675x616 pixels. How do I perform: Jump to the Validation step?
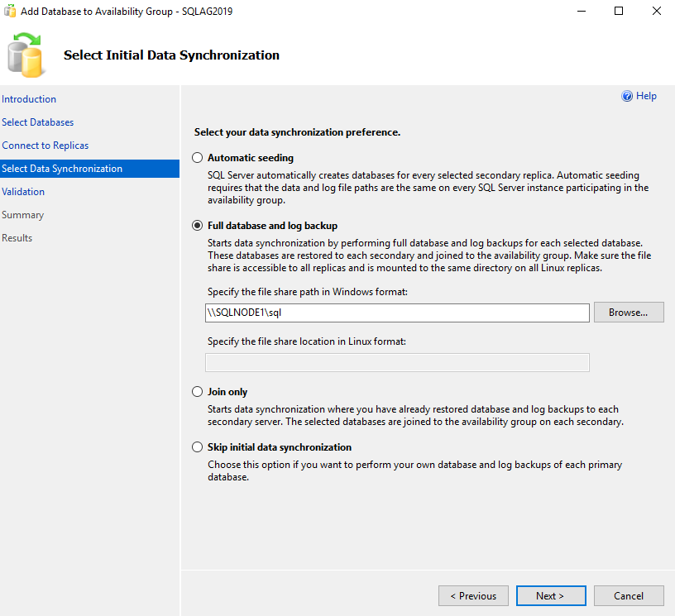coord(23,192)
